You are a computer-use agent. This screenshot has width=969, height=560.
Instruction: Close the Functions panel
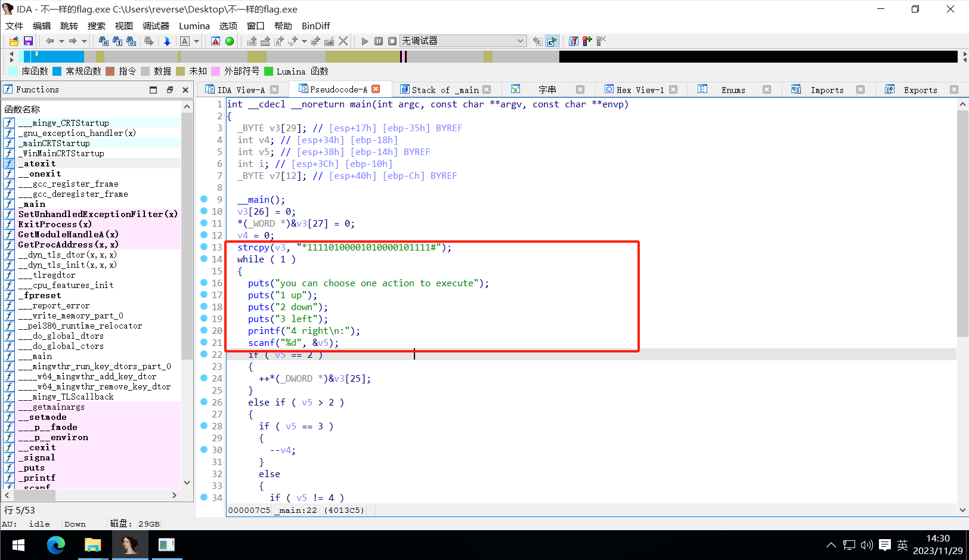pos(185,90)
